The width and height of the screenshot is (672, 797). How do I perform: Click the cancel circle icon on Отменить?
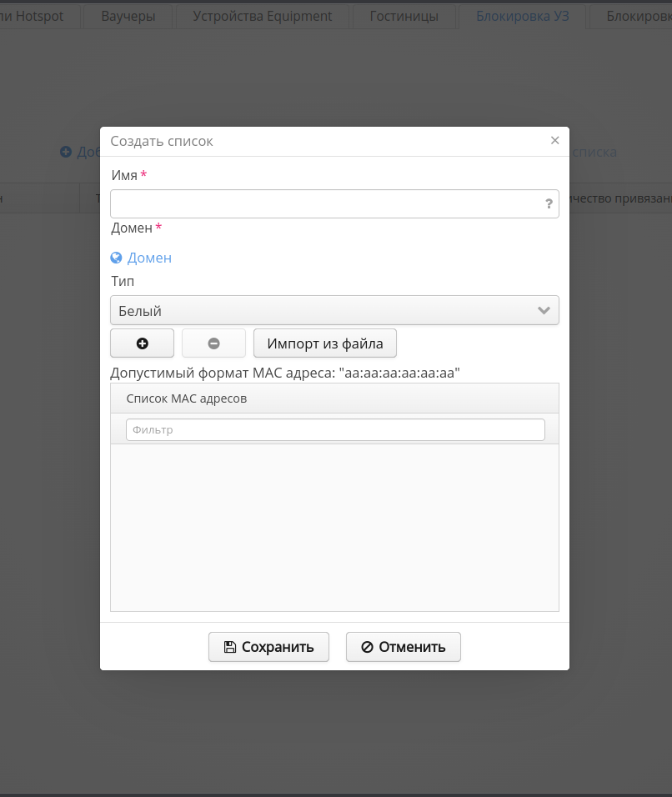(x=367, y=647)
